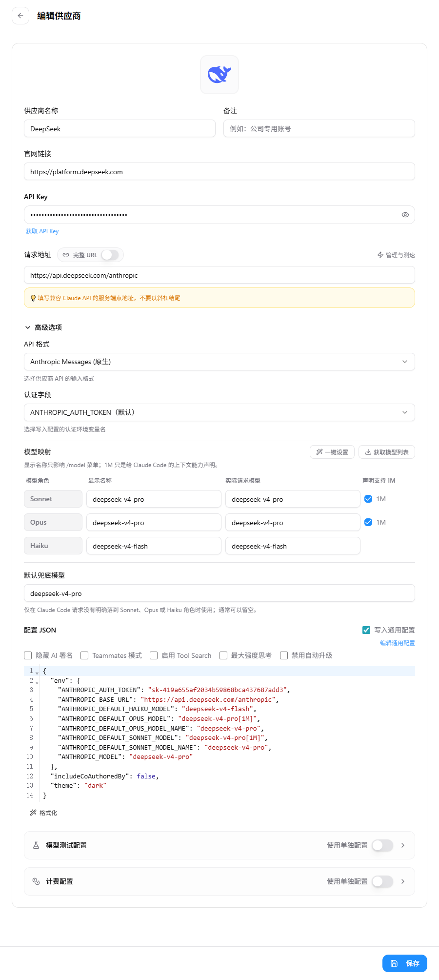Click the 备注 input field
The height and width of the screenshot is (980, 439).
(x=319, y=128)
